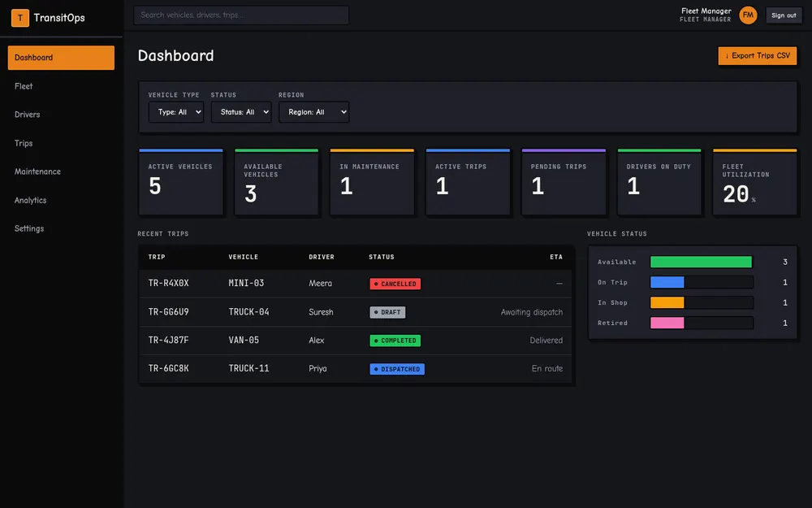Click trip ID TR-R4X0X
The width and height of the screenshot is (812, 508).
168,283
